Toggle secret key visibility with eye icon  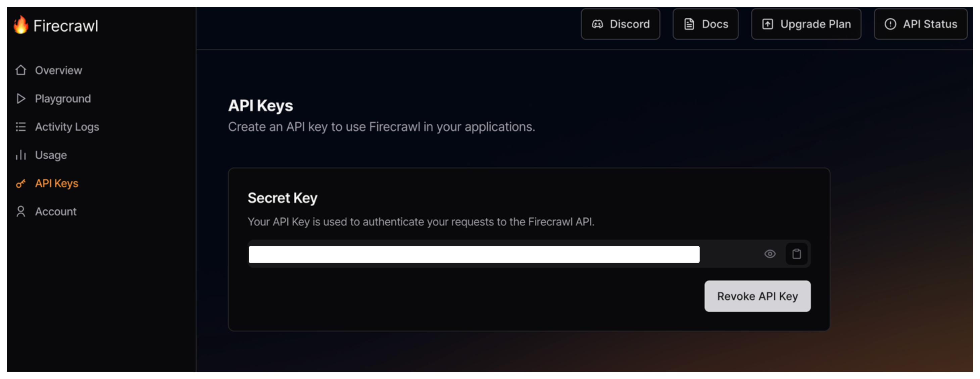coord(770,254)
